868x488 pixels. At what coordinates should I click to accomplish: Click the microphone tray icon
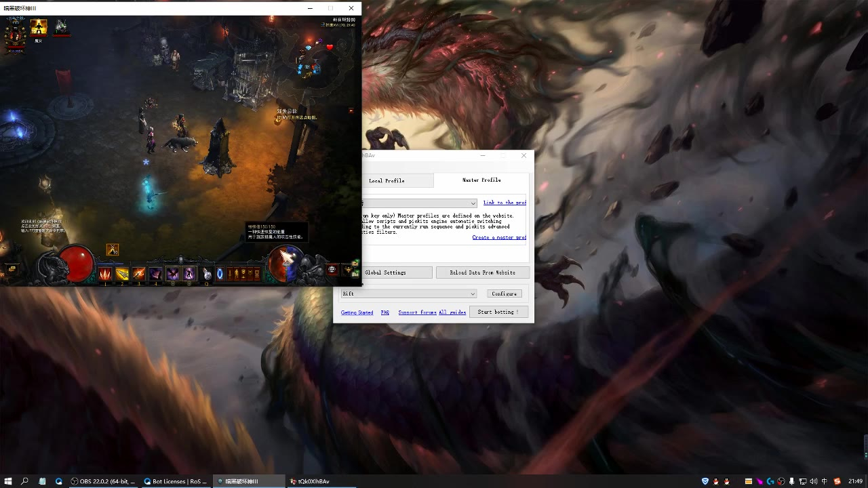point(791,481)
